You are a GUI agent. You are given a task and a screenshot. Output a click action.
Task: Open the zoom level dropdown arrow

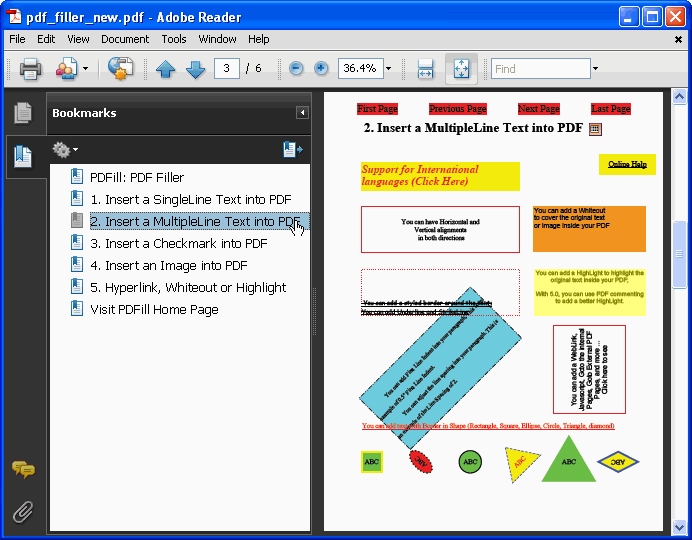(x=388, y=68)
